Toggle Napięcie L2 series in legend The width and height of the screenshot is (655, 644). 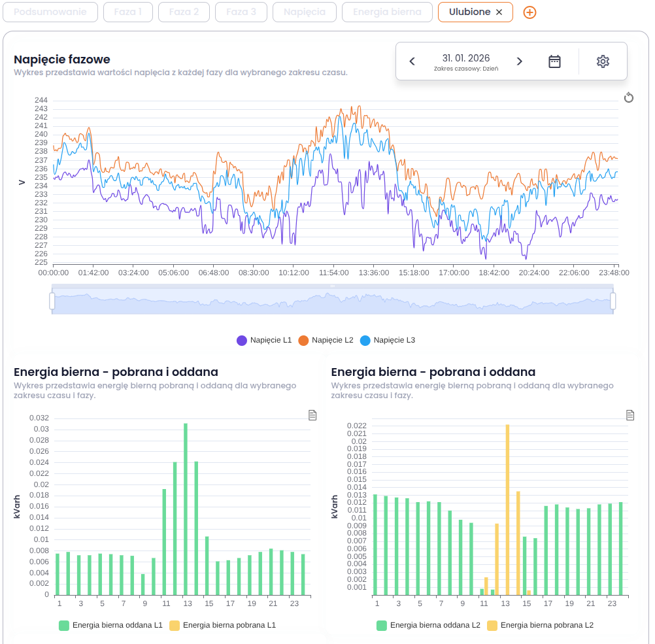[x=326, y=340]
